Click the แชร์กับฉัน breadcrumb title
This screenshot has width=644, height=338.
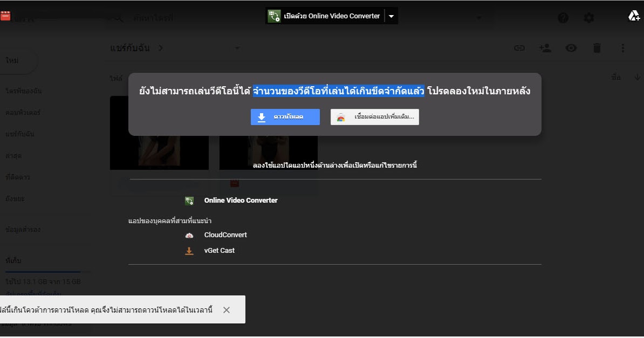[x=130, y=48]
